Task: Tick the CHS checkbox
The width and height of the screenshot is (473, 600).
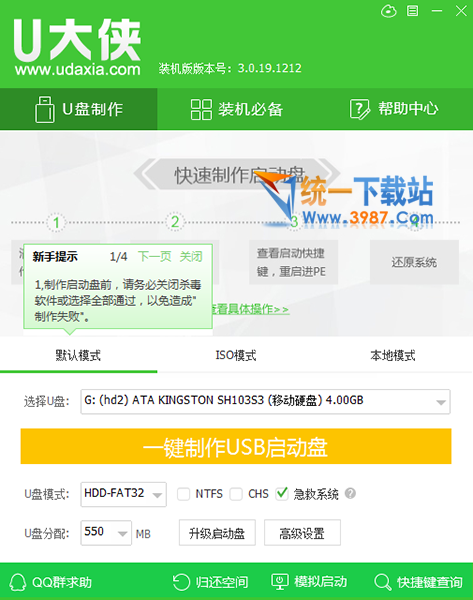Action: tap(236, 494)
